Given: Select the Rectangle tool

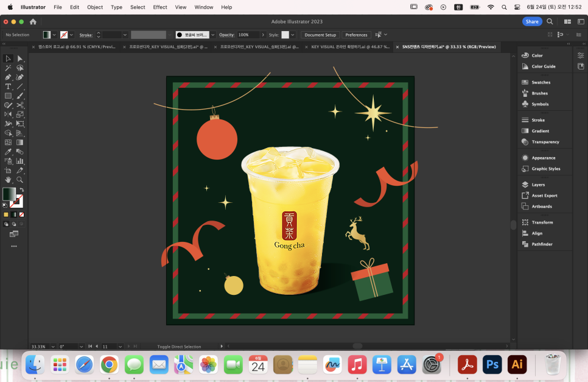Looking at the screenshot, I should pyautogui.click(x=8, y=96).
